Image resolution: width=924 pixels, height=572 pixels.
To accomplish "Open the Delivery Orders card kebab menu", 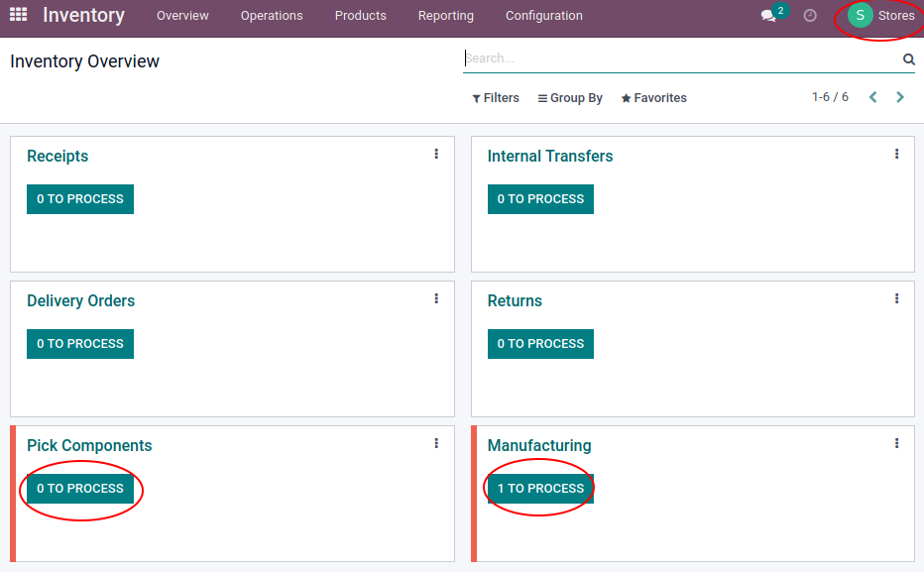I will (x=436, y=298).
